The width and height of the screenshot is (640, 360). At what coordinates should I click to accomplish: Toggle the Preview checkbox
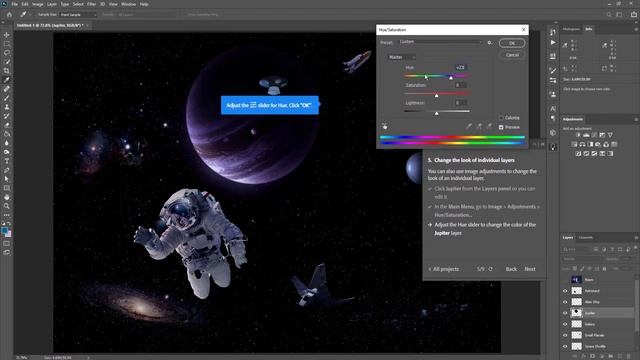(x=501, y=127)
